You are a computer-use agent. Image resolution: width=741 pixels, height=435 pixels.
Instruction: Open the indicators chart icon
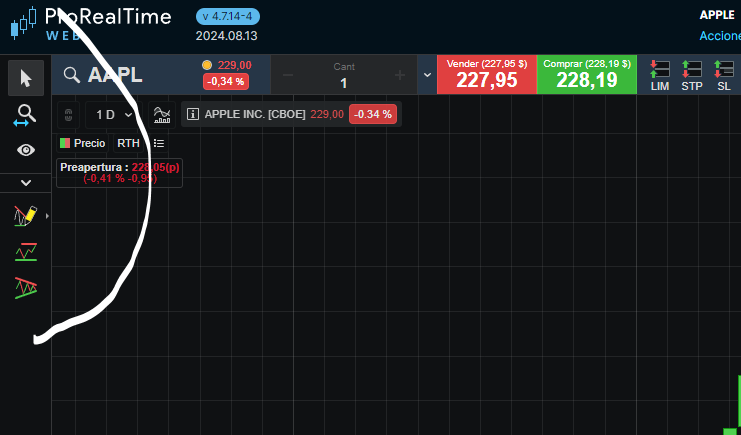click(x=162, y=115)
